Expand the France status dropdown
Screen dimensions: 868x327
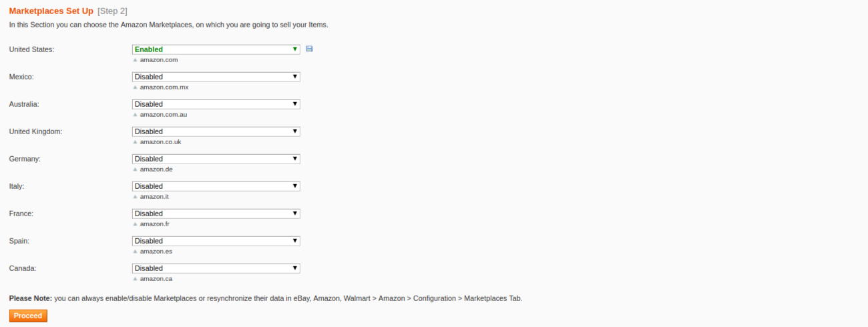point(216,214)
